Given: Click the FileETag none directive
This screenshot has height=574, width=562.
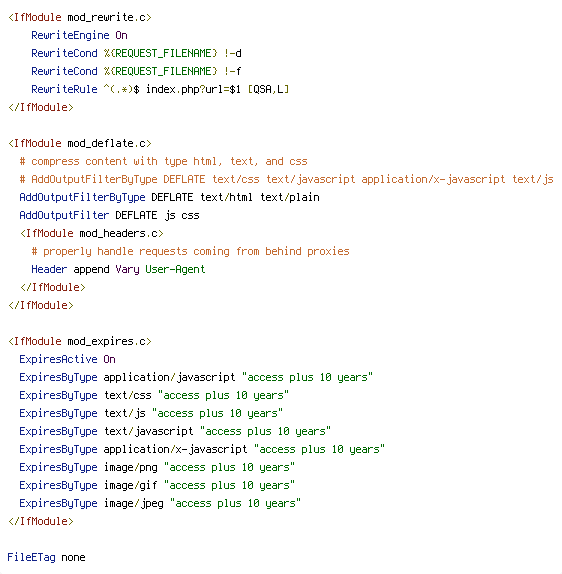Looking at the screenshot, I should 46,558.
